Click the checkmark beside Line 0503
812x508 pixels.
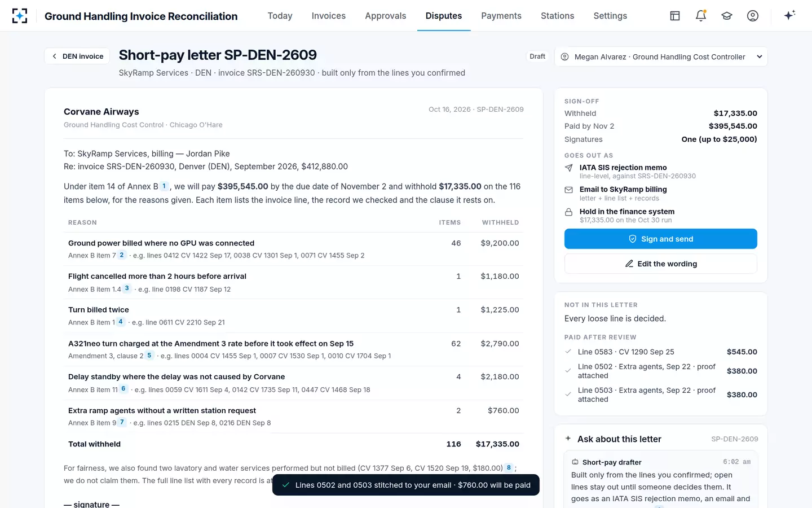coord(568,395)
